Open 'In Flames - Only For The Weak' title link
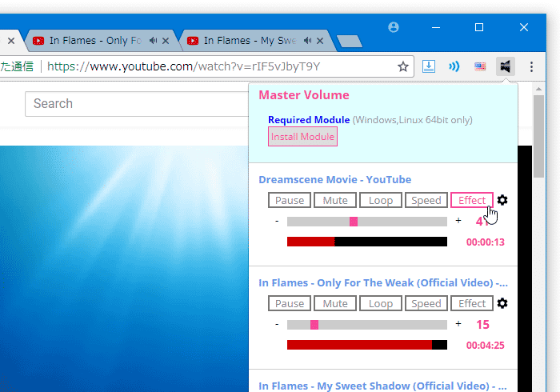 [383, 282]
